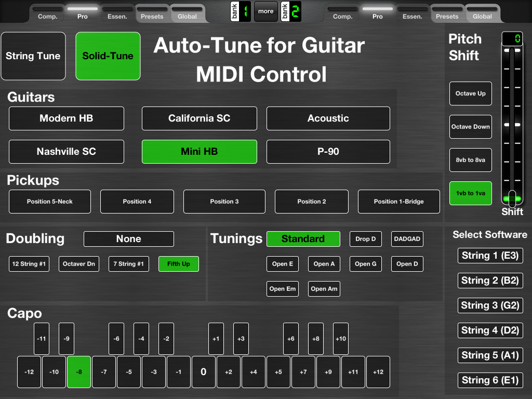Select Open E tuning
The image size is (532, 399).
pos(283,264)
